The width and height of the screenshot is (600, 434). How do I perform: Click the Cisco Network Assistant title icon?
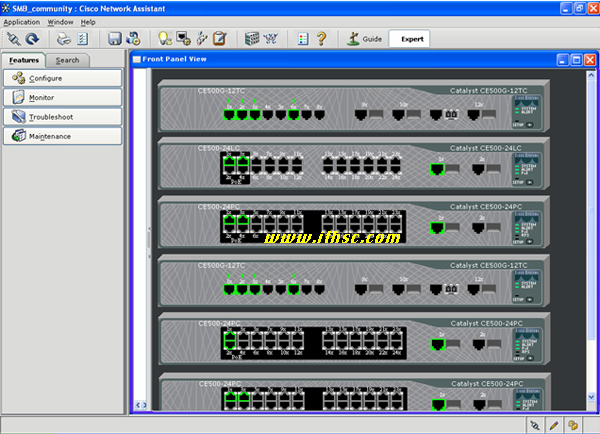6,8
